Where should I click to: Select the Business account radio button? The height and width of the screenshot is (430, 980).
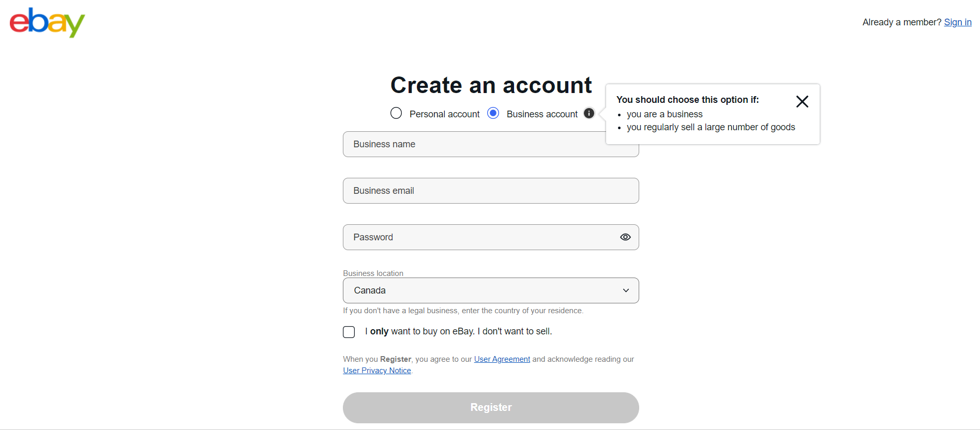(x=493, y=113)
